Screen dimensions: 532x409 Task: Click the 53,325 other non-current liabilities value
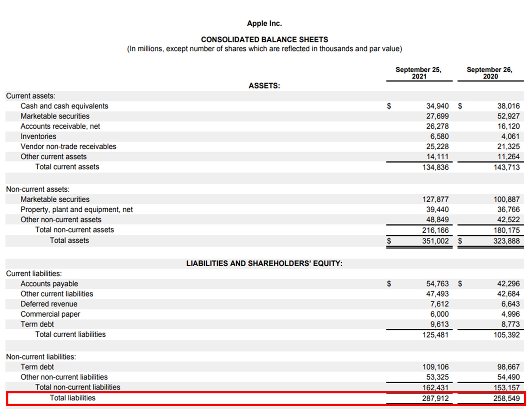(x=437, y=377)
